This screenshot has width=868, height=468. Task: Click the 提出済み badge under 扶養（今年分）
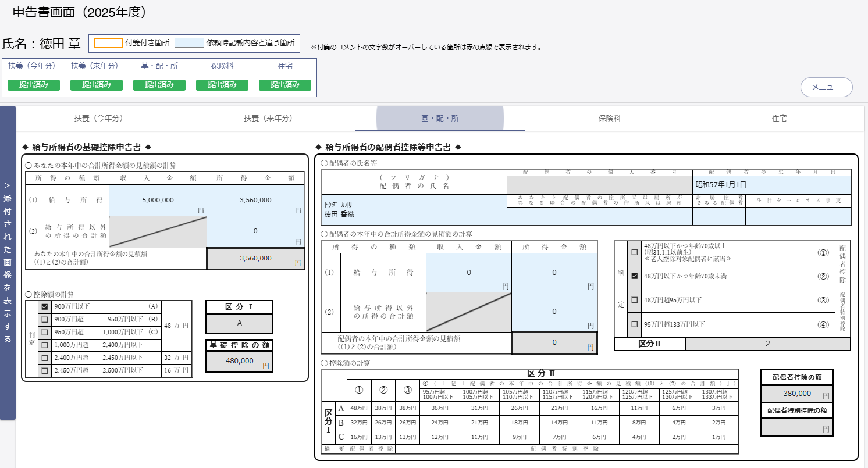34,85
